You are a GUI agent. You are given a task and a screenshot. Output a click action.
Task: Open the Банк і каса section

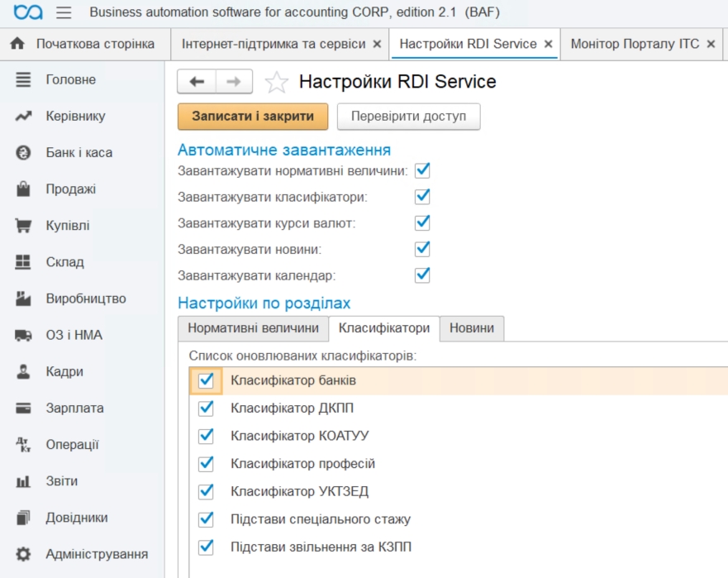[x=79, y=153]
